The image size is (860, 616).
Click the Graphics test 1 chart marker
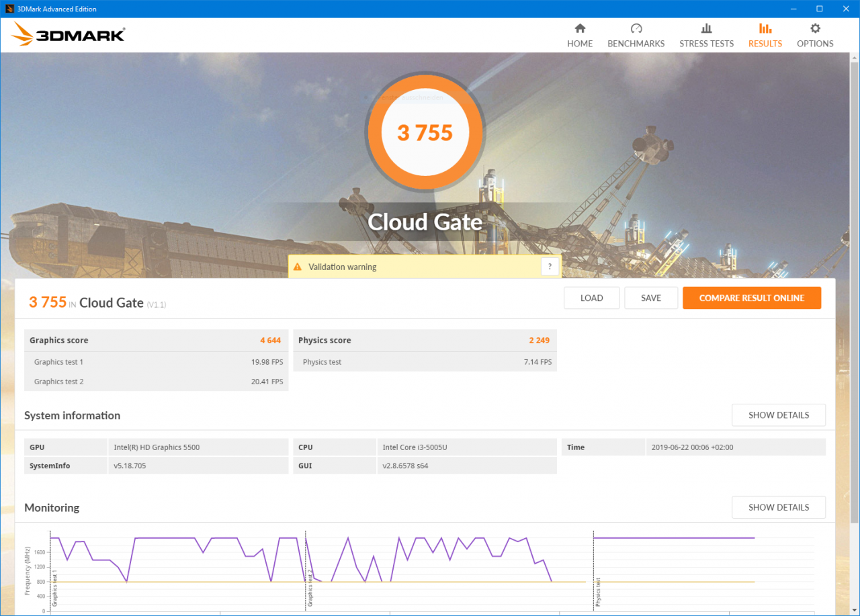pos(54,588)
